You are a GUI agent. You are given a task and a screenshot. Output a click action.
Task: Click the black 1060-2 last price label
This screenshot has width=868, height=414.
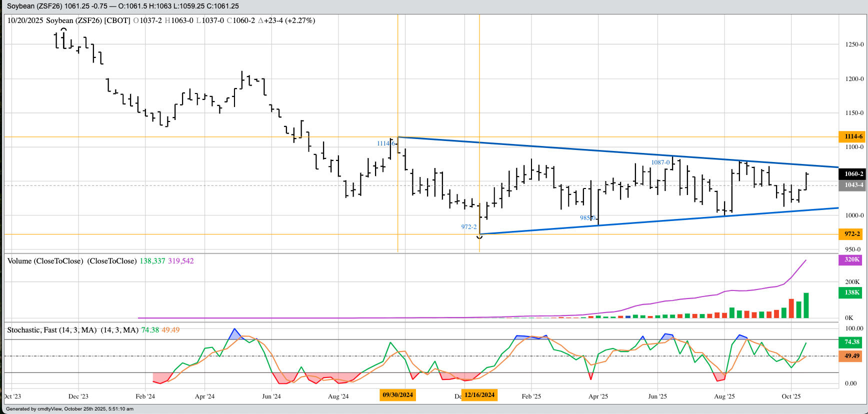852,174
